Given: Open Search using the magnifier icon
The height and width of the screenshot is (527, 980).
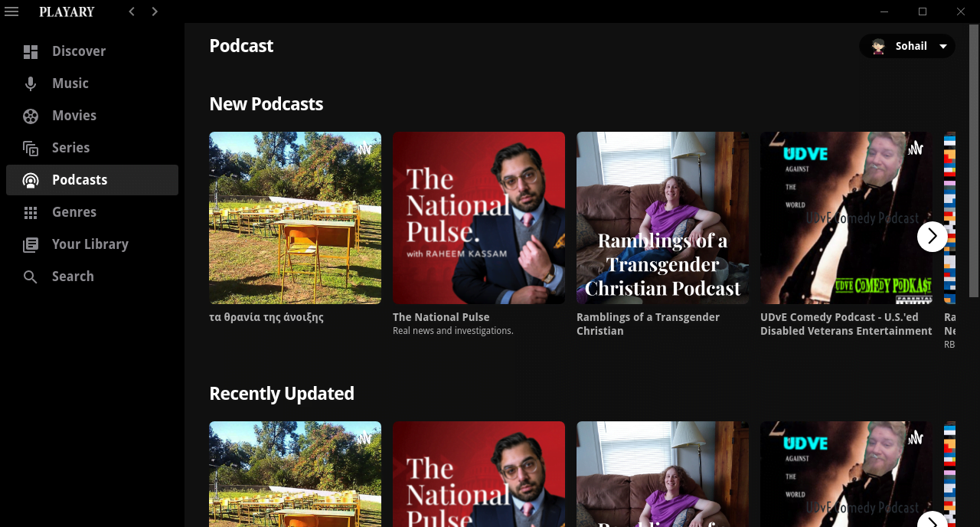Looking at the screenshot, I should [31, 277].
